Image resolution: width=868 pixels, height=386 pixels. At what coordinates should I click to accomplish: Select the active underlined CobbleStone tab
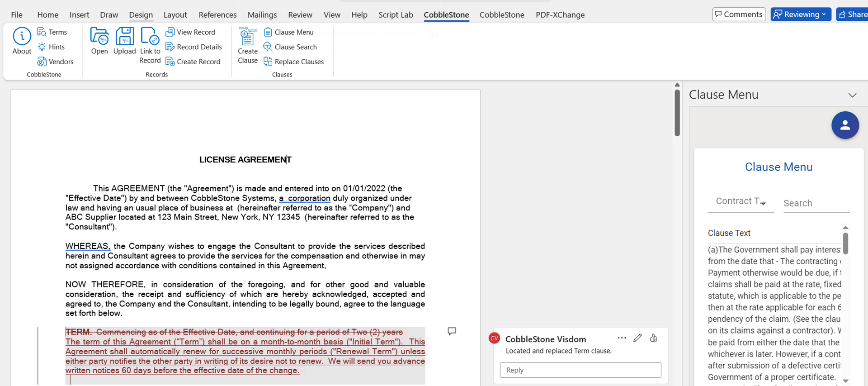pos(446,15)
